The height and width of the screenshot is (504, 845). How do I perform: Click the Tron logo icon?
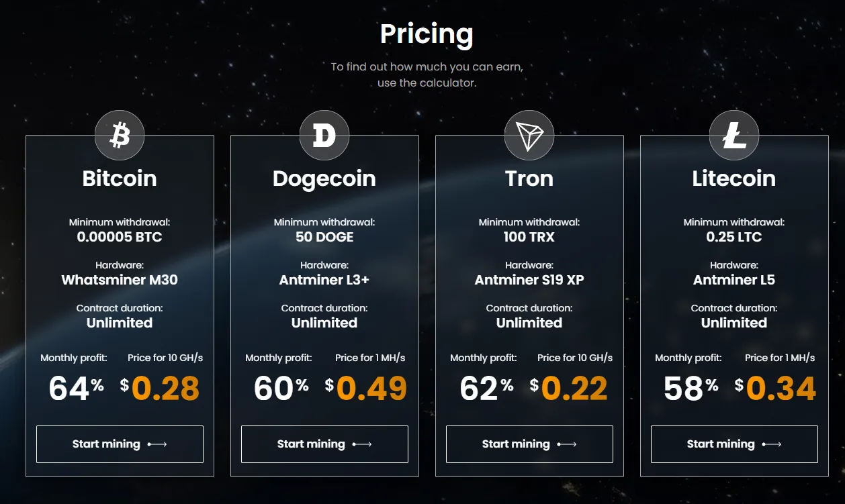tap(529, 136)
